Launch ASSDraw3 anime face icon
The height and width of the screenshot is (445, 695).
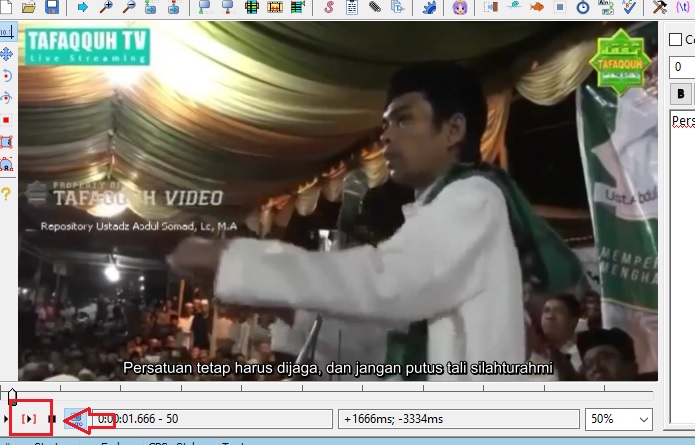460,7
